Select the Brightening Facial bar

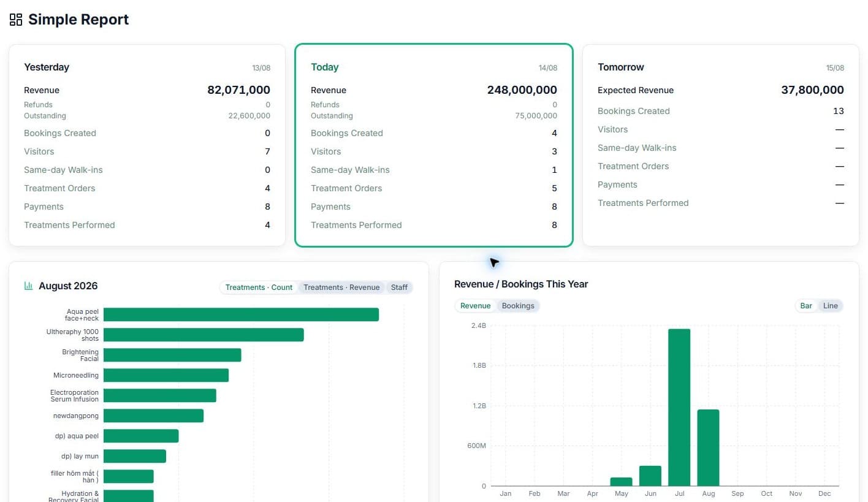[172, 355]
